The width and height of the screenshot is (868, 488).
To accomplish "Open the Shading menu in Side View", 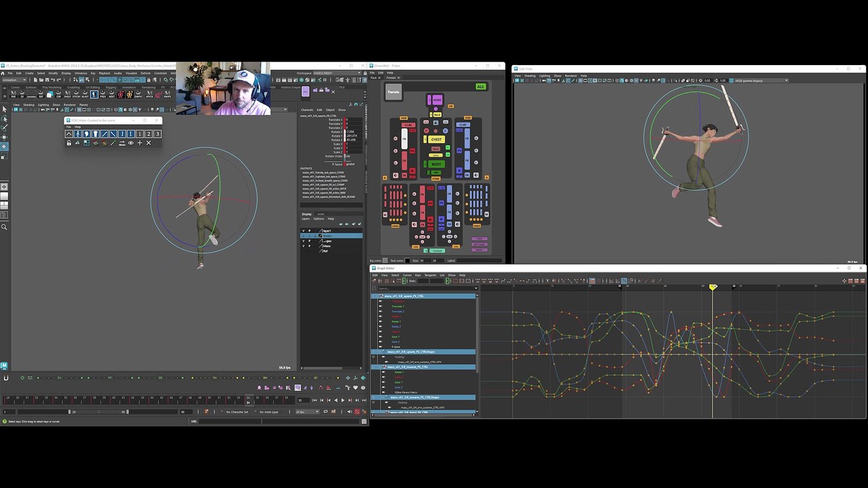I will pyautogui.click(x=530, y=75).
